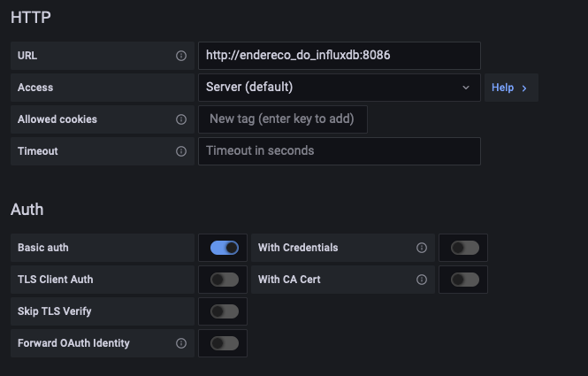
Task: Disable the Basic auth toggle
Action: 225,248
